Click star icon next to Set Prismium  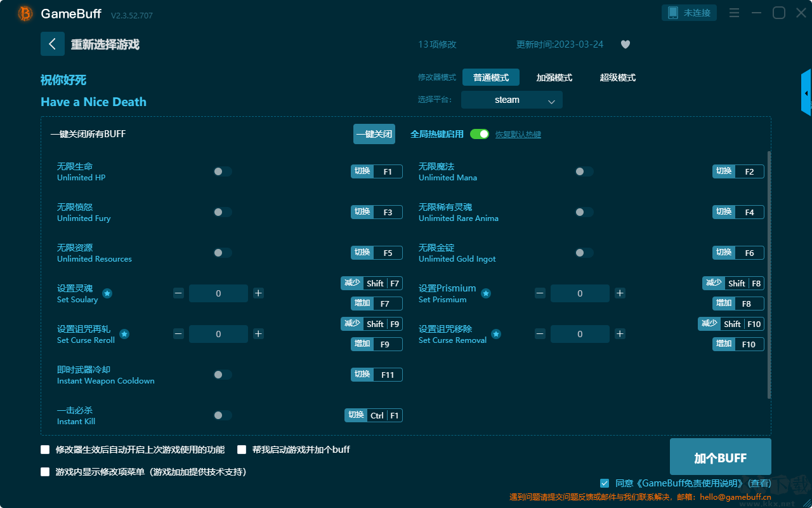pos(485,293)
